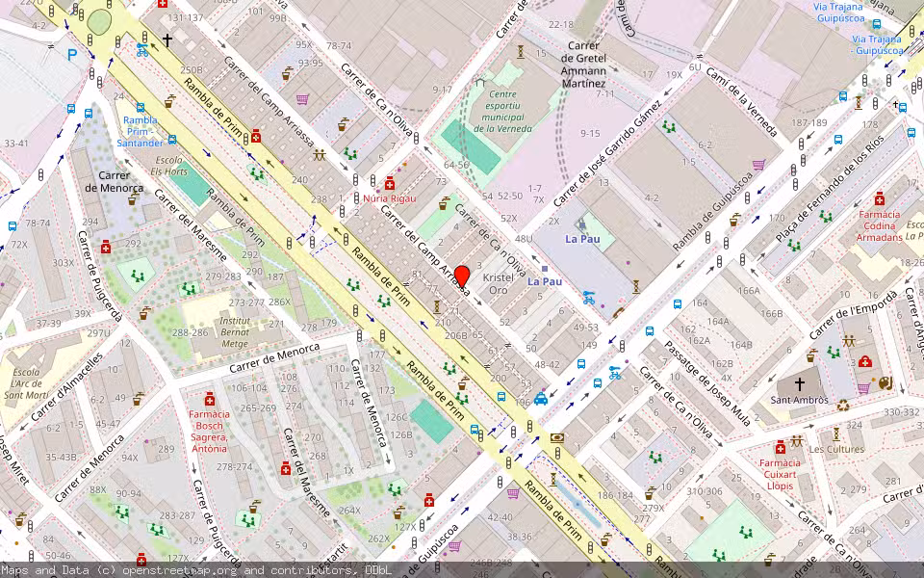Image resolution: width=924 pixels, height=578 pixels.
Task: Click metro square icon left of La Pau
Action: (545, 269)
